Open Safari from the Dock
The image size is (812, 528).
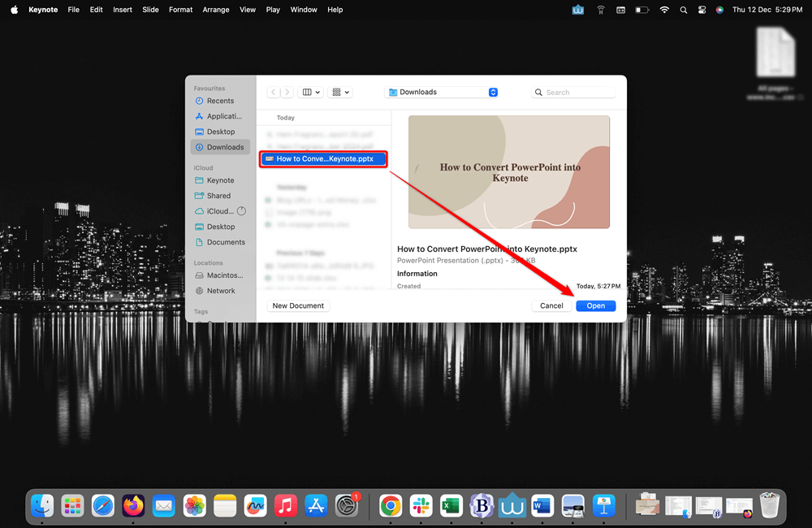point(103,505)
